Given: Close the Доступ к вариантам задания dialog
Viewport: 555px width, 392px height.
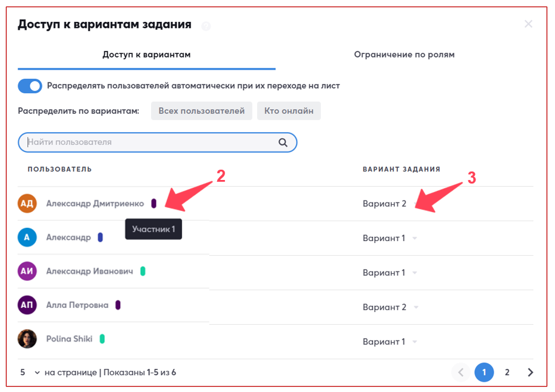Looking at the screenshot, I should [528, 24].
